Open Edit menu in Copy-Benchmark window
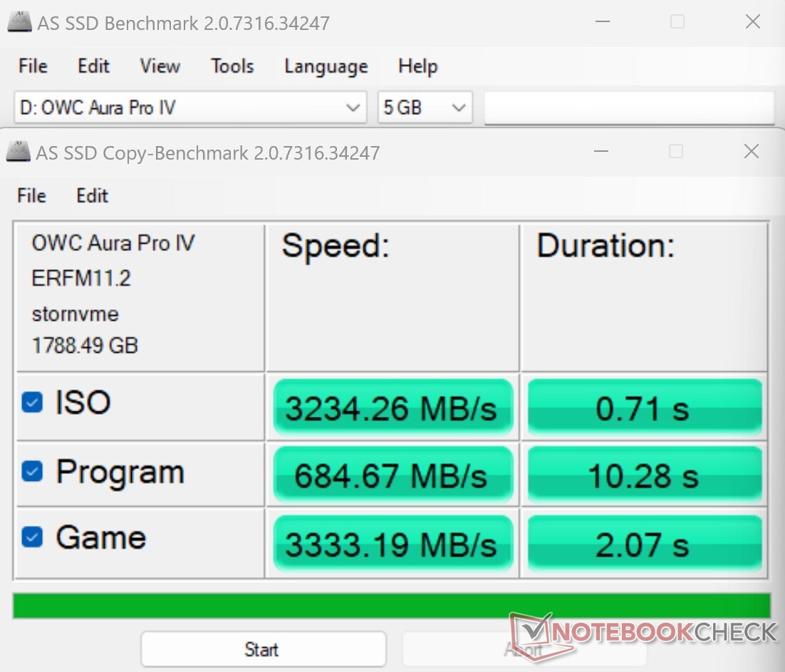785x672 pixels. click(92, 195)
